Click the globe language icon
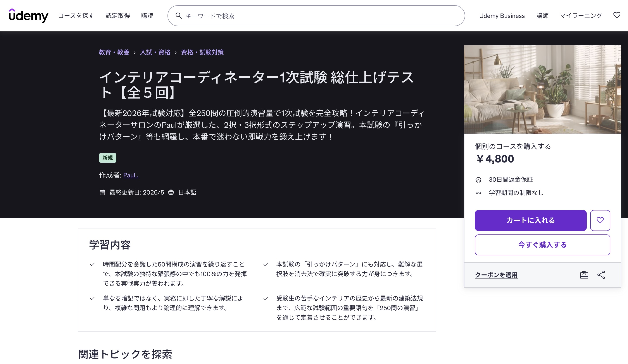 pyautogui.click(x=171, y=192)
